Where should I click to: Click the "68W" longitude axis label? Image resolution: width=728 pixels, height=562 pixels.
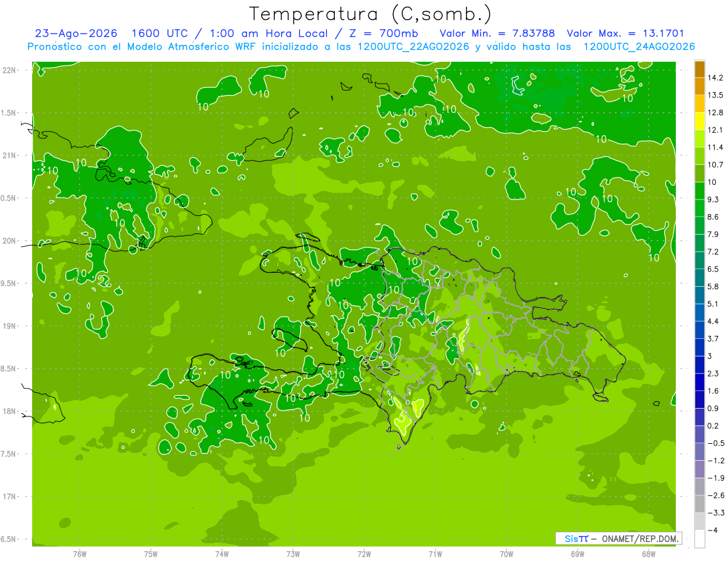[649, 554]
